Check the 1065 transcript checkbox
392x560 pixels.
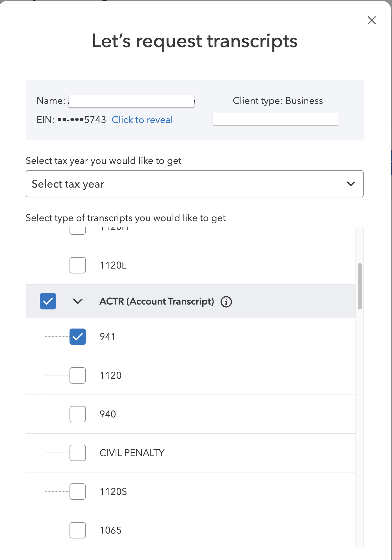click(x=78, y=530)
